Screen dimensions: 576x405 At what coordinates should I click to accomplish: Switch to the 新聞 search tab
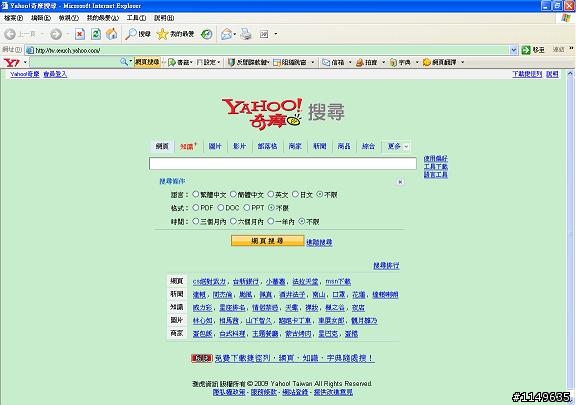tap(319, 146)
